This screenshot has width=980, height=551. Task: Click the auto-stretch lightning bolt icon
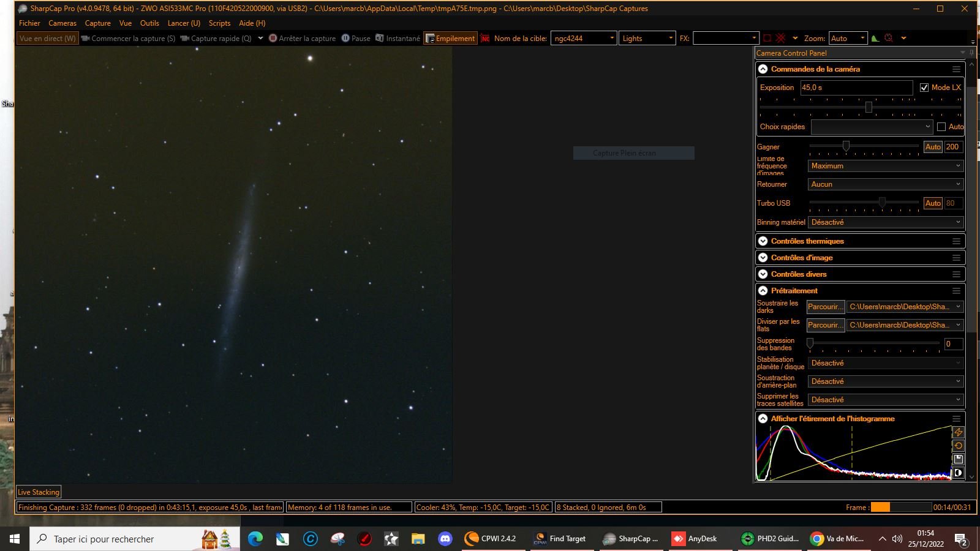pos(959,432)
